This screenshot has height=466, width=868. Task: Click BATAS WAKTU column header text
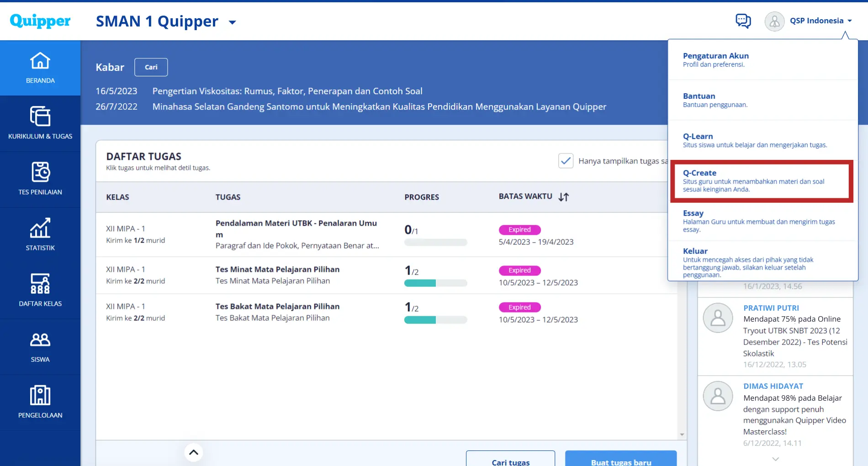525,196
